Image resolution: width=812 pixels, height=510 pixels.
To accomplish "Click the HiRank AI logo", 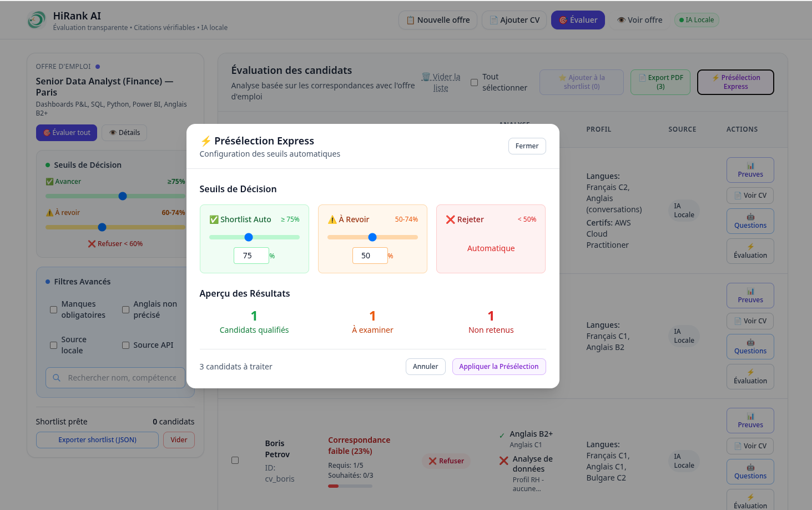I will [x=36, y=20].
